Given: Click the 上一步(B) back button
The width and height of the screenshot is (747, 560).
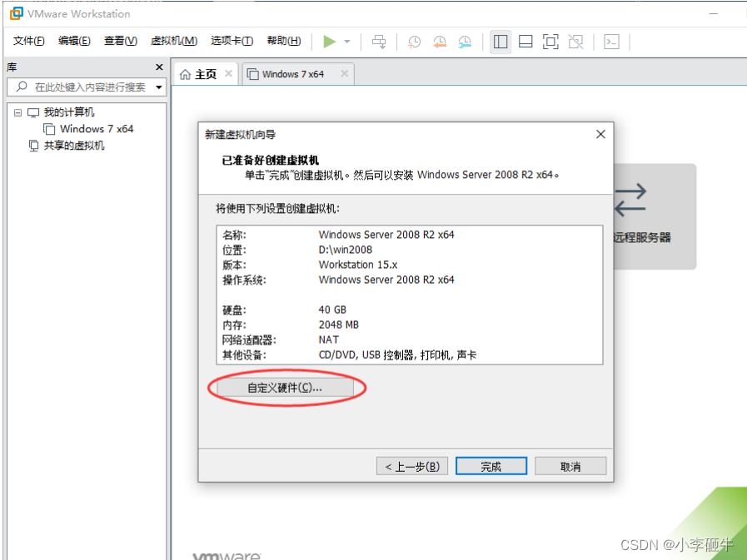Looking at the screenshot, I should [x=411, y=466].
